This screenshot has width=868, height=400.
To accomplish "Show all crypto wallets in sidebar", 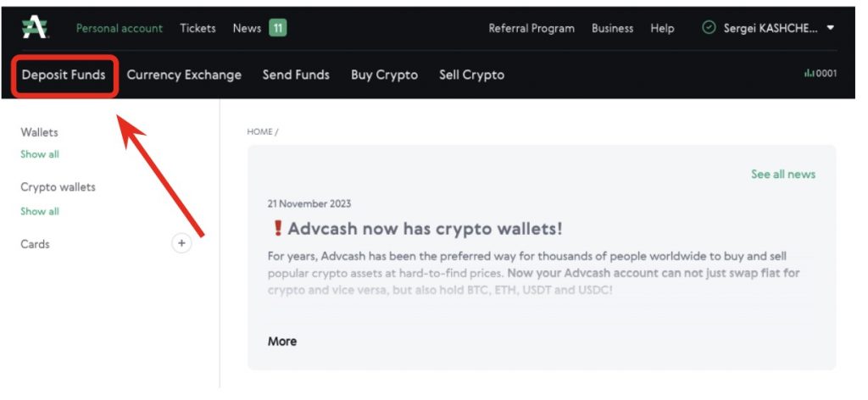I will point(40,211).
